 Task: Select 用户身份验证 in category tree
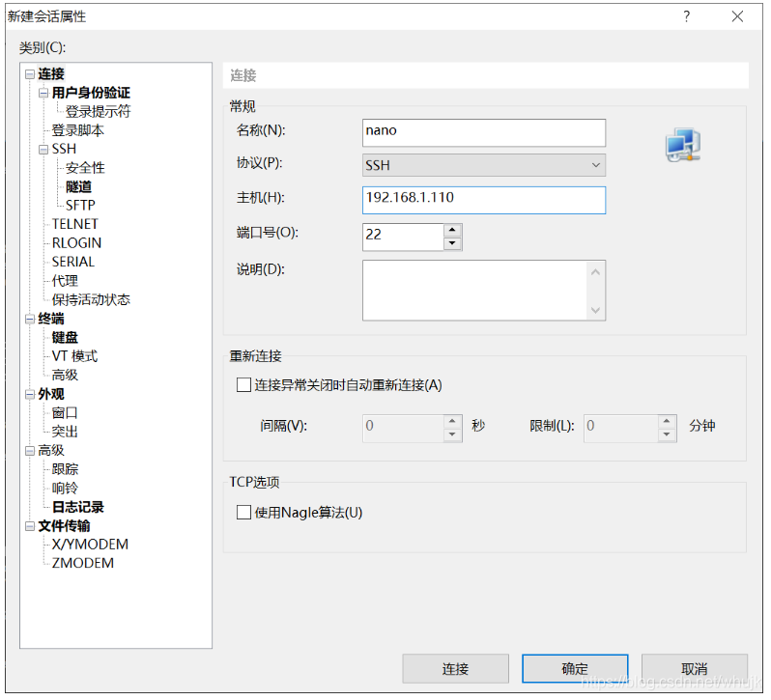pyautogui.click(x=91, y=93)
